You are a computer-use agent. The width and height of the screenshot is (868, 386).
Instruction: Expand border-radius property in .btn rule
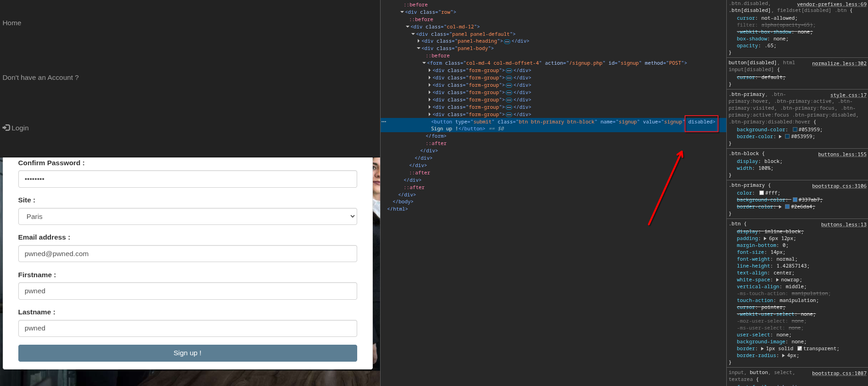pos(783,356)
